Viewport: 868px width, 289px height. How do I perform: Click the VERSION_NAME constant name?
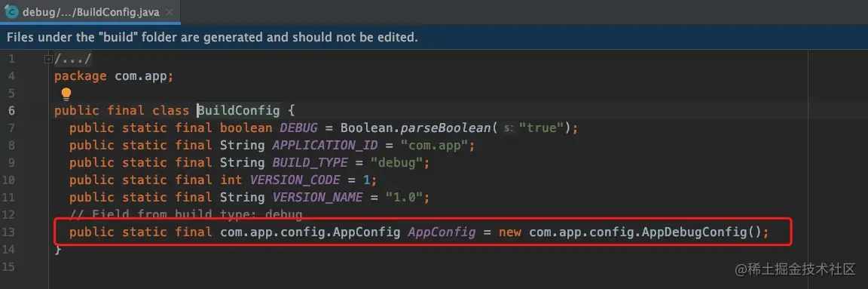[317, 197]
